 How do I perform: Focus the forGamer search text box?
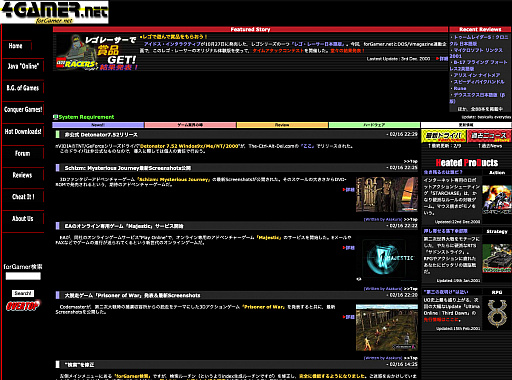(23, 276)
